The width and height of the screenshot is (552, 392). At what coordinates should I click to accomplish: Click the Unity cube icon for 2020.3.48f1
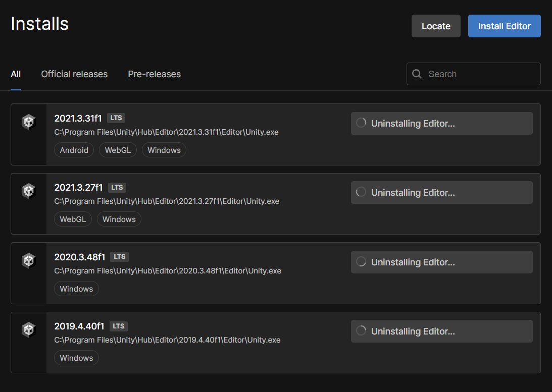[28, 261]
